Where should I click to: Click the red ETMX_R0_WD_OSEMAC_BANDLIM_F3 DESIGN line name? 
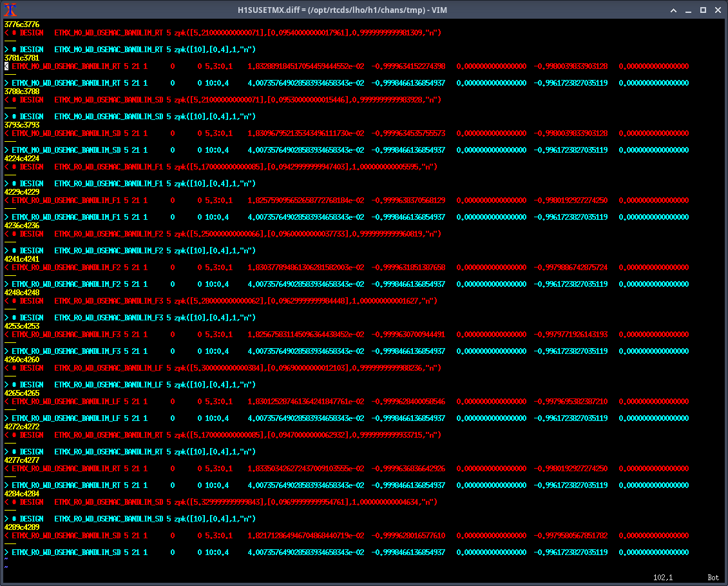coord(109,301)
